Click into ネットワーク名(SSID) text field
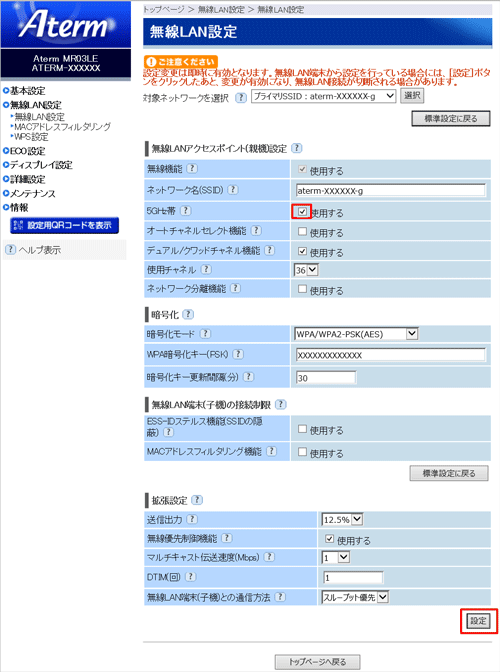Screen dimensions: 500x672 tap(391, 191)
